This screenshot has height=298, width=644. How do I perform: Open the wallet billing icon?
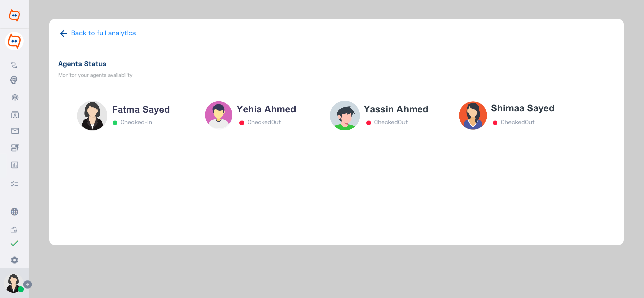pyautogui.click(x=14, y=230)
